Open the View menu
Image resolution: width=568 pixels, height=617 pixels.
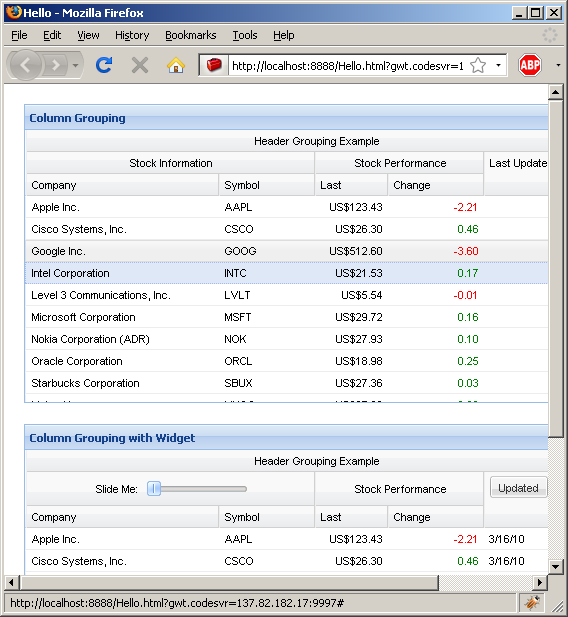click(88, 35)
